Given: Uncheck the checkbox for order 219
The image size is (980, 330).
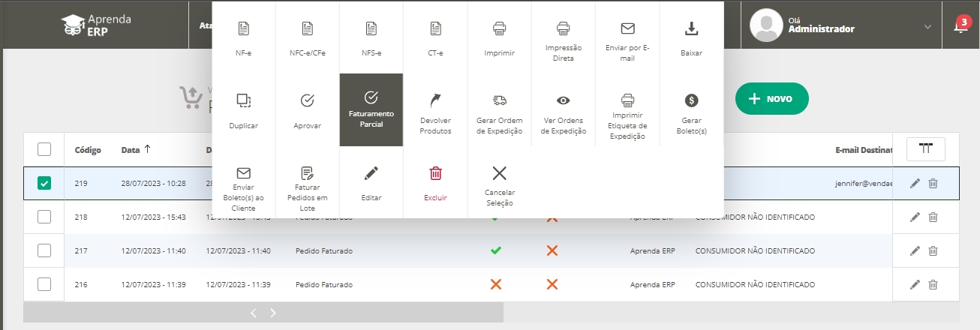Looking at the screenshot, I should (x=44, y=183).
